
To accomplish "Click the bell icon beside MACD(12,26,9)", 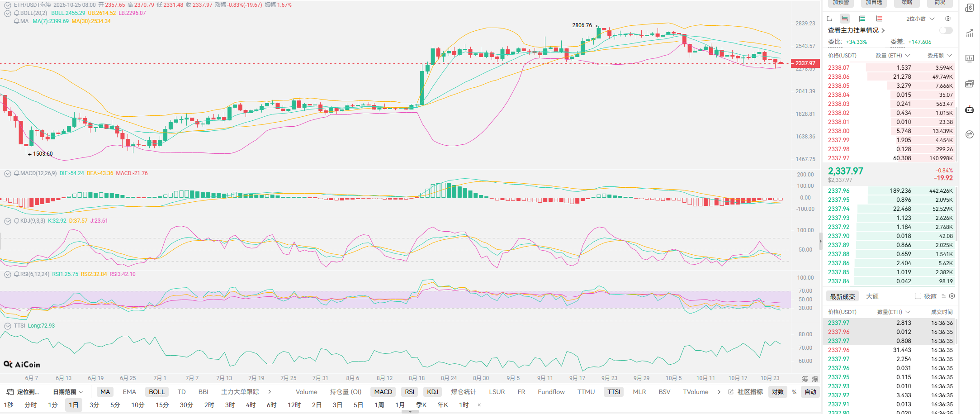I will tap(17, 173).
